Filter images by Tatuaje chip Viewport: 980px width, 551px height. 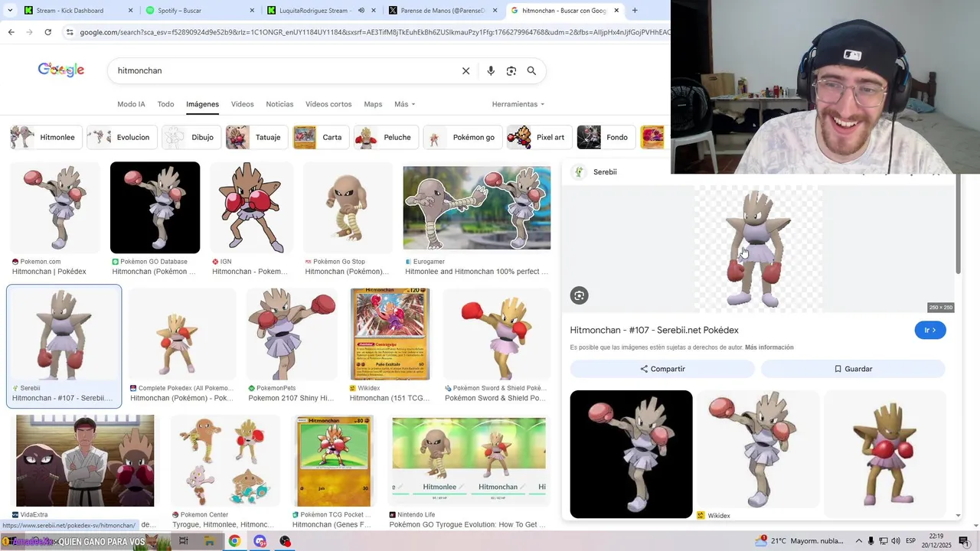(256, 138)
